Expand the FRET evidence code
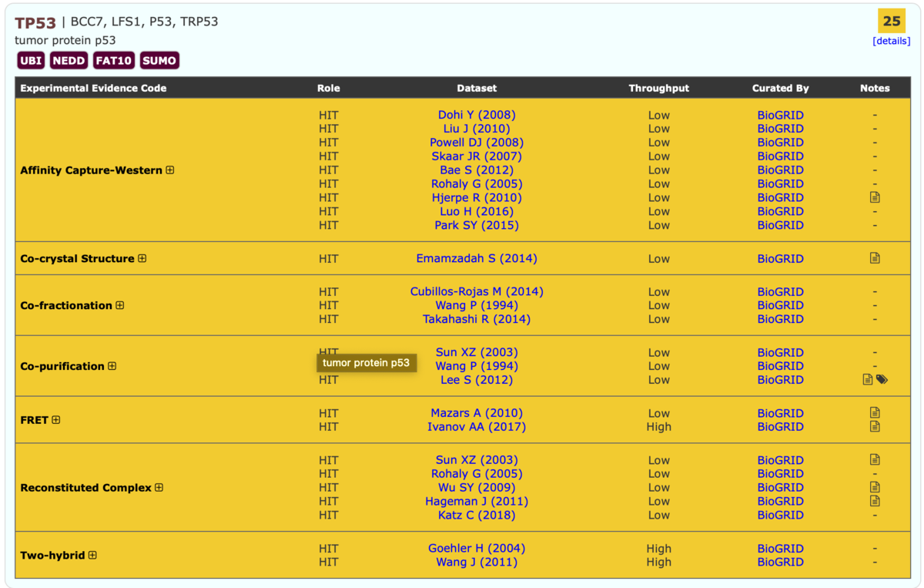924x588 pixels. [x=56, y=420]
